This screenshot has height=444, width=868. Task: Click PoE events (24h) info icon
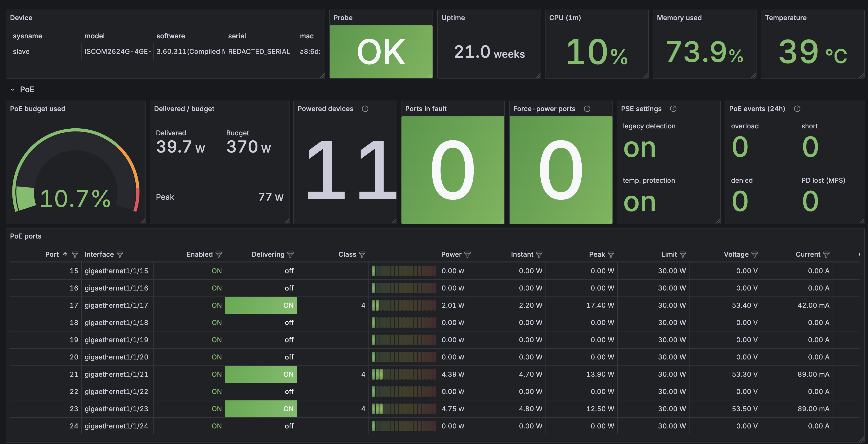pyautogui.click(x=797, y=109)
